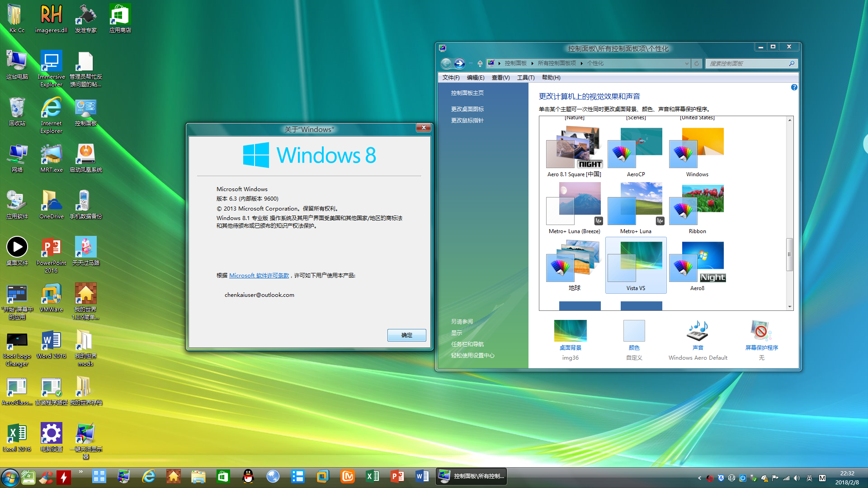Click the theme list scroll-up arrow

(x=790, y=120)
